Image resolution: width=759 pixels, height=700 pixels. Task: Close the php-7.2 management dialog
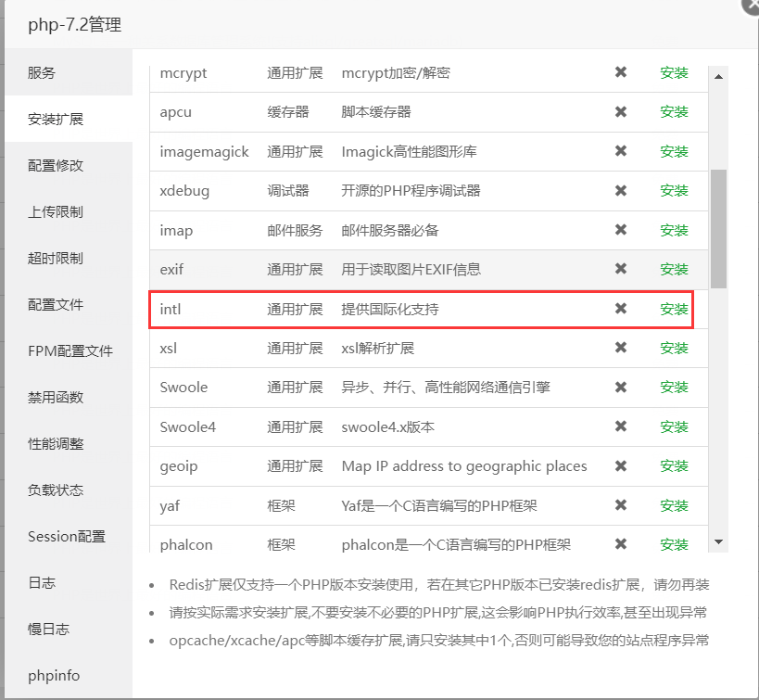click(752, 5)
